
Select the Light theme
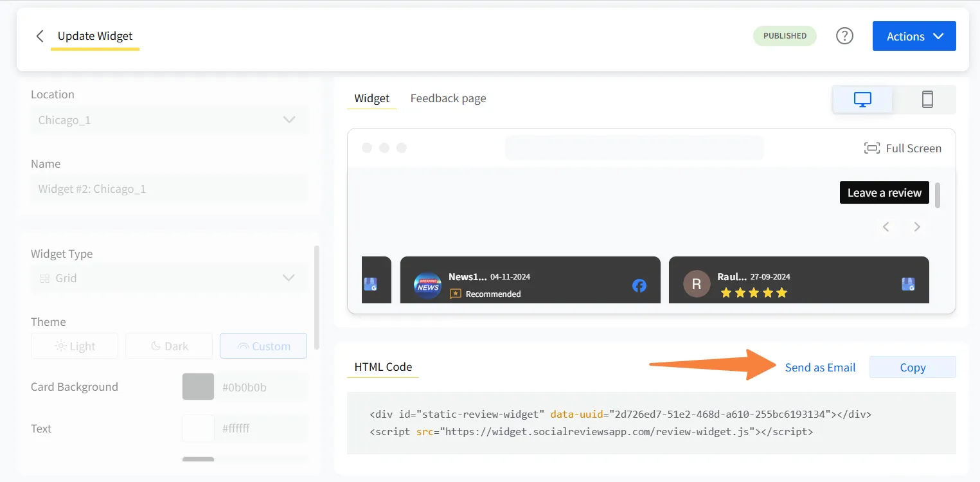click(x=74, y=345)
